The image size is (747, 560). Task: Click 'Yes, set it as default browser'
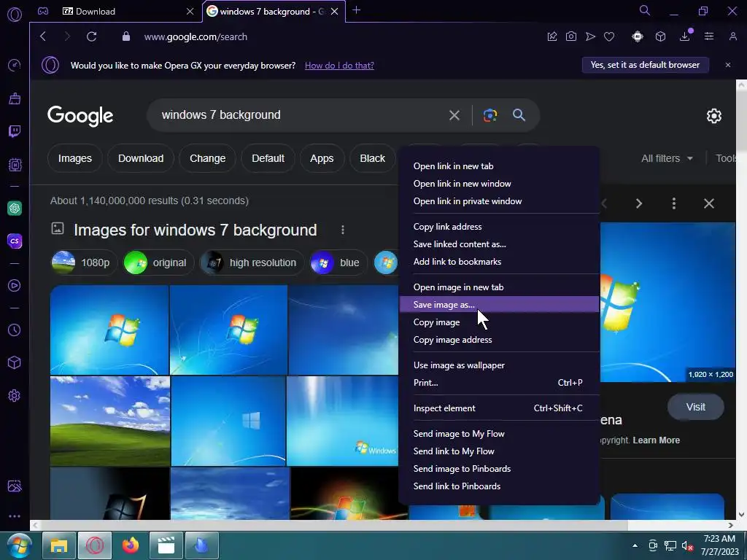coord(645,65)
